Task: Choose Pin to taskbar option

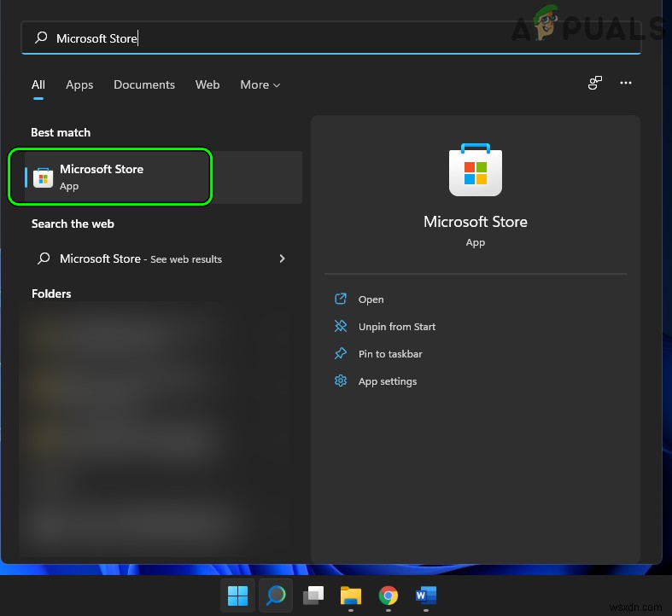Action: pyautogui.click(x=389, y=354)
